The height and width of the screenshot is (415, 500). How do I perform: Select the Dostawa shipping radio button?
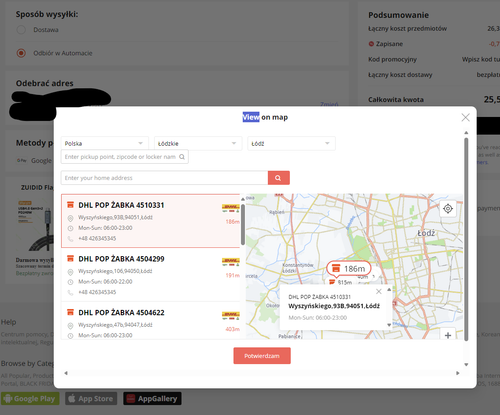point(21,30)
